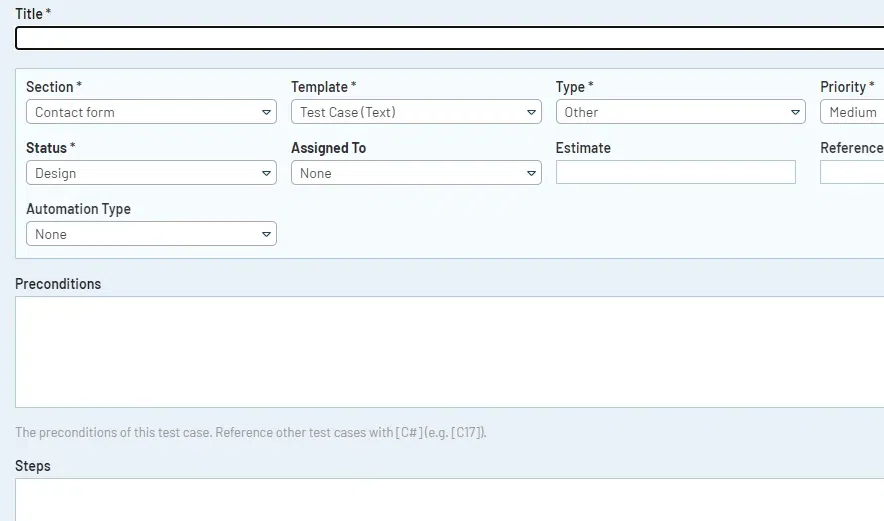Viewport: 884px width, 521px height.
Task: Click the Preconditions heading label
Action: tap(58, 284)
